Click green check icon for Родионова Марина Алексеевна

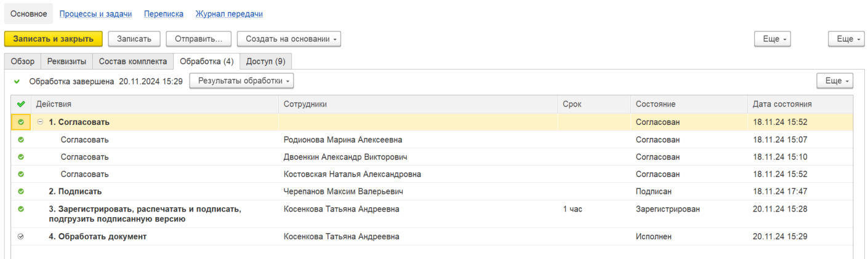click(x=21, y=140)
